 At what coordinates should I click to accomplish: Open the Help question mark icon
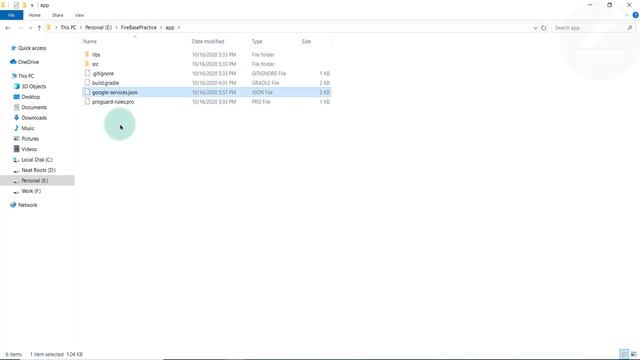pyautogui.click(x=636, y=15)
